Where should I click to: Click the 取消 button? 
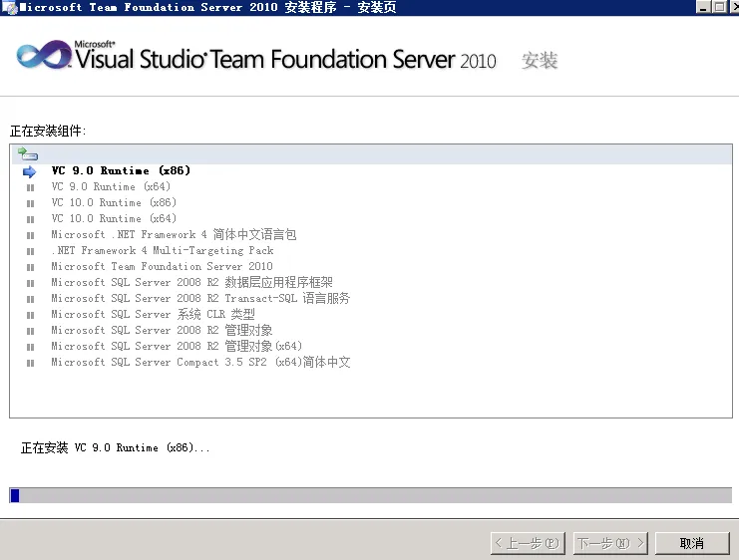(692, 543)
